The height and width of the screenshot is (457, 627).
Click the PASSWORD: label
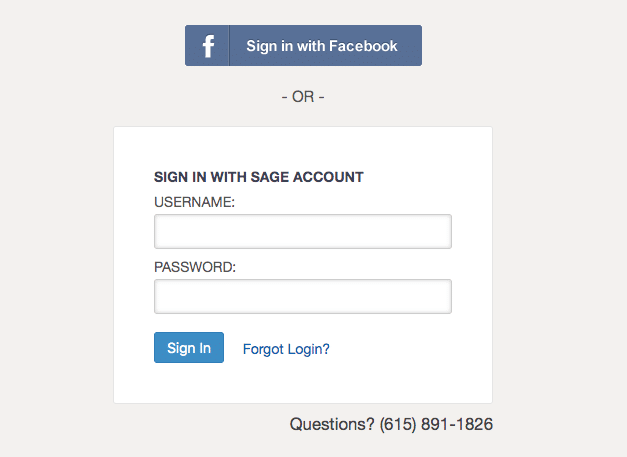click(x=195, y=267)
